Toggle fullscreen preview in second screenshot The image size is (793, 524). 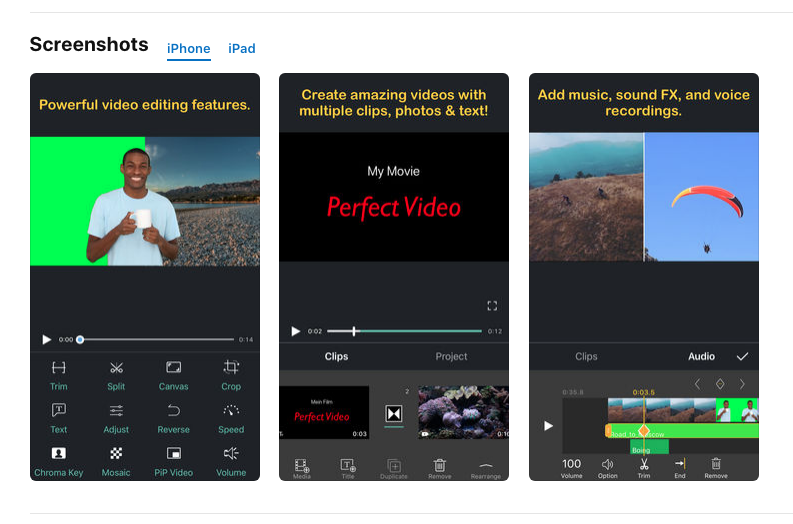click(492, 305)
